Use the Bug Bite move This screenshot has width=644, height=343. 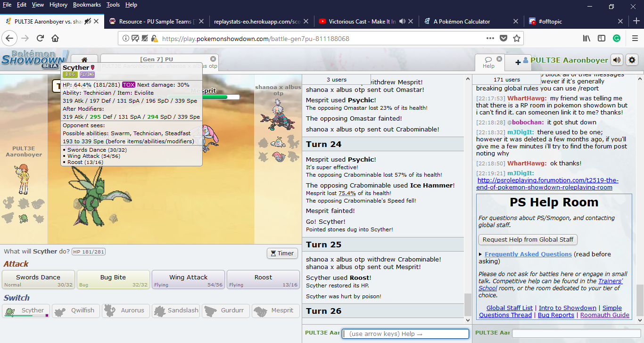pos(113,279)
